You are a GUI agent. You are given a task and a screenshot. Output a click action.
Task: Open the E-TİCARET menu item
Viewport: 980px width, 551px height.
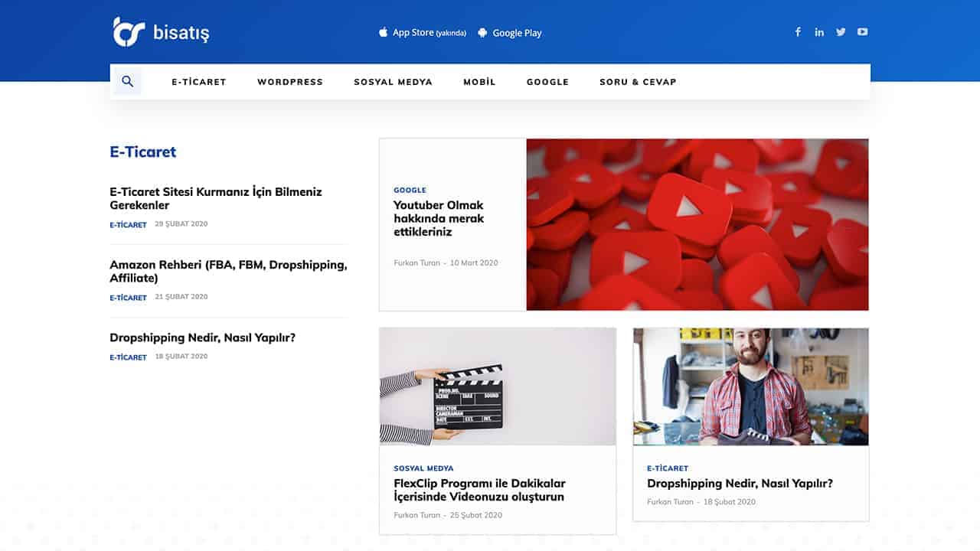[199, 82]
